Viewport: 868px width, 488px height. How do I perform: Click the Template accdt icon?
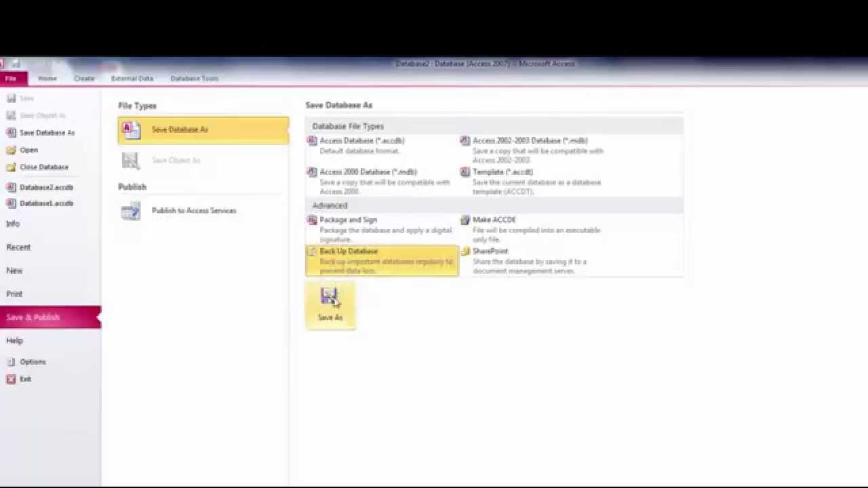pos(465,172)
